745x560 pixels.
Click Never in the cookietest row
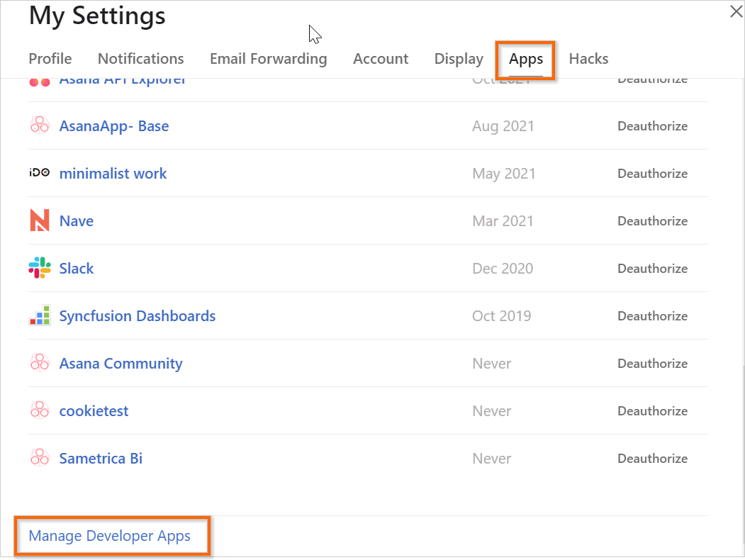pos(492,411)
